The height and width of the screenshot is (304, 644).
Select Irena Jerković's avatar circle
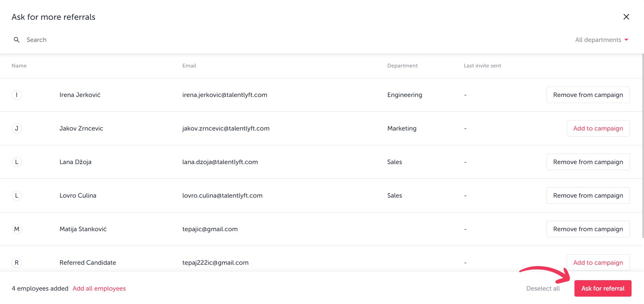(17, 95)
